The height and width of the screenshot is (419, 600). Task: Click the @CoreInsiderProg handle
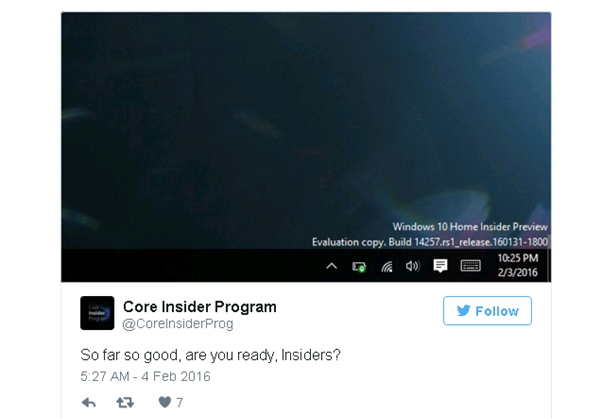pyautogui.click(x=178, y=324)
